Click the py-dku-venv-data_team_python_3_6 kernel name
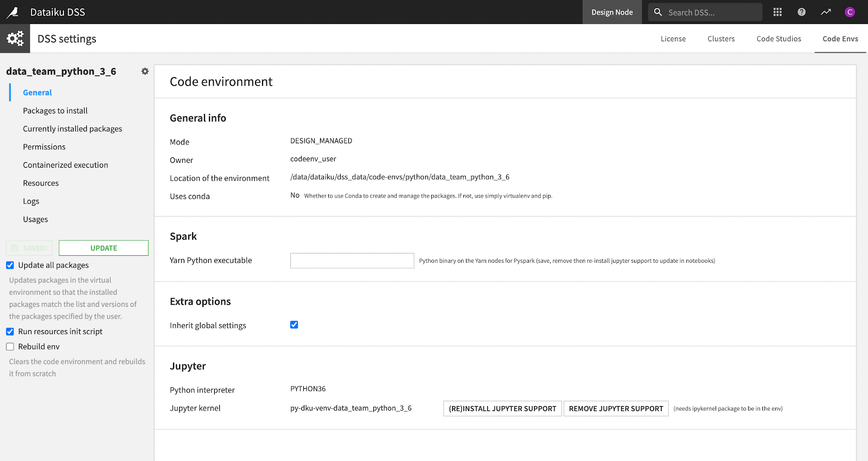This screenshot has width=868, height=461. click(351, 408)
